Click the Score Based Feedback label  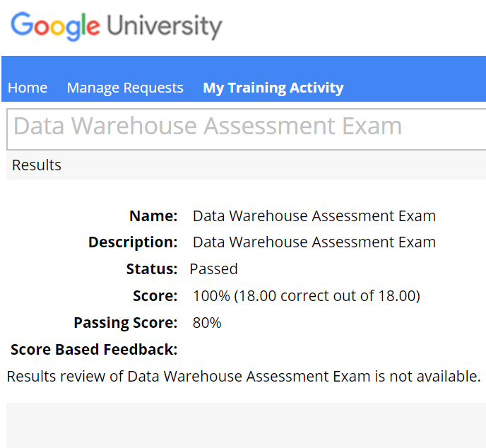point(94,349)
